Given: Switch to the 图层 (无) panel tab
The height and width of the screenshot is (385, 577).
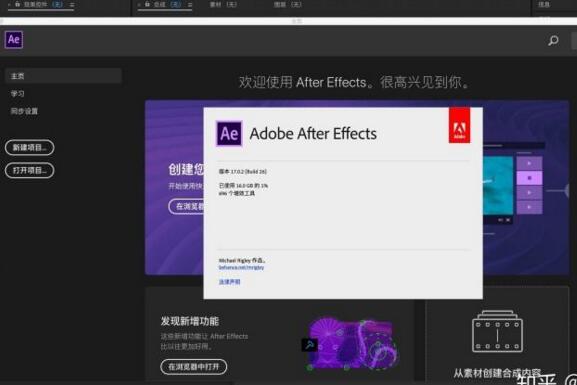Looking at the screenshot, I should point(288,5).
